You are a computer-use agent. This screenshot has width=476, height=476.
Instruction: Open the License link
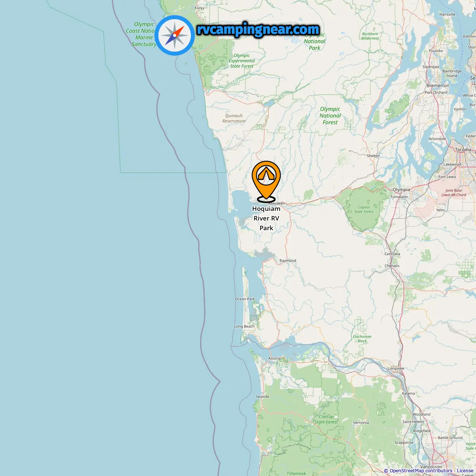[x=465, y=471]
